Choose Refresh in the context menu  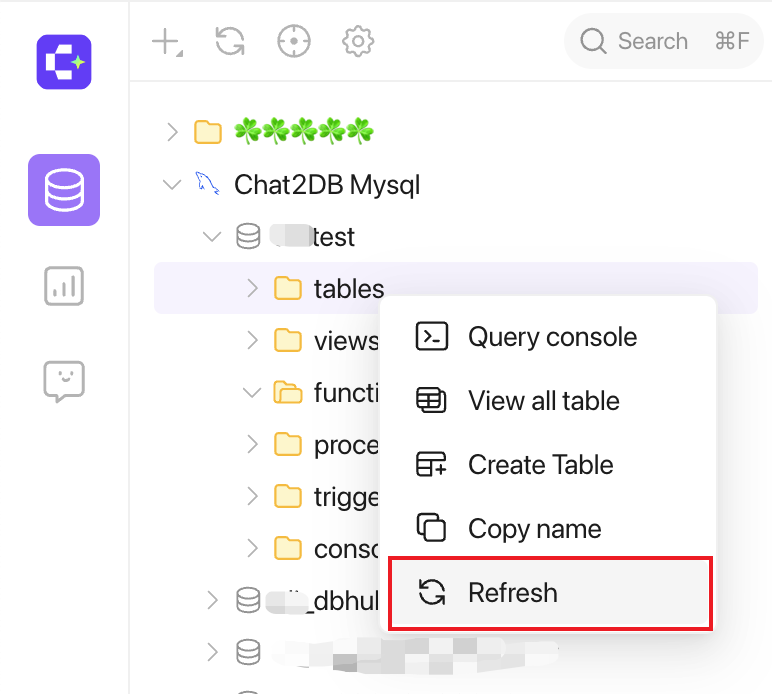pyautogui.click(x=550, y=593)
